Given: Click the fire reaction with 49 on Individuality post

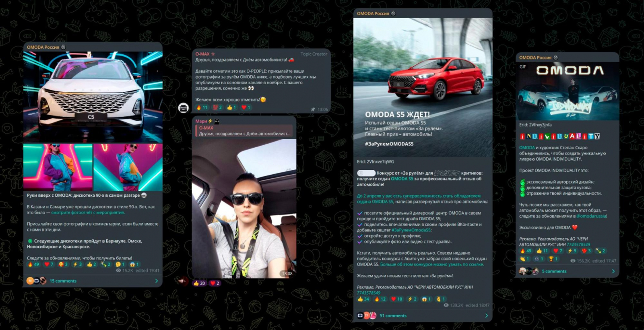Looking at the screenshot, I should [526, 251].
